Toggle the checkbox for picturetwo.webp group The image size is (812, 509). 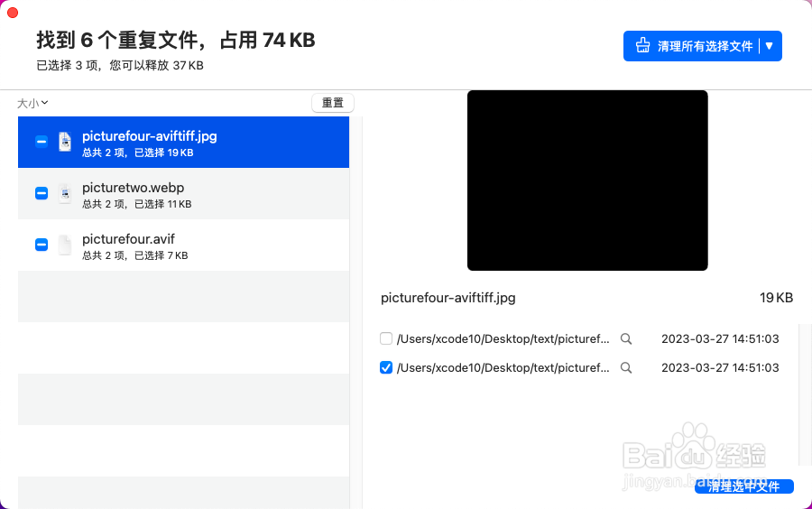click(x=42, y=193)
